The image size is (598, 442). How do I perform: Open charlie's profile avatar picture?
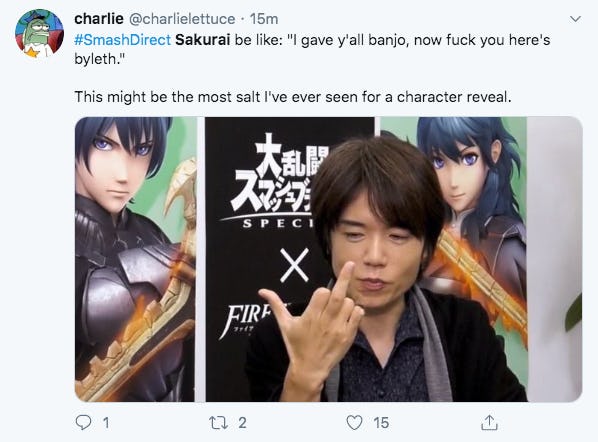39,34
